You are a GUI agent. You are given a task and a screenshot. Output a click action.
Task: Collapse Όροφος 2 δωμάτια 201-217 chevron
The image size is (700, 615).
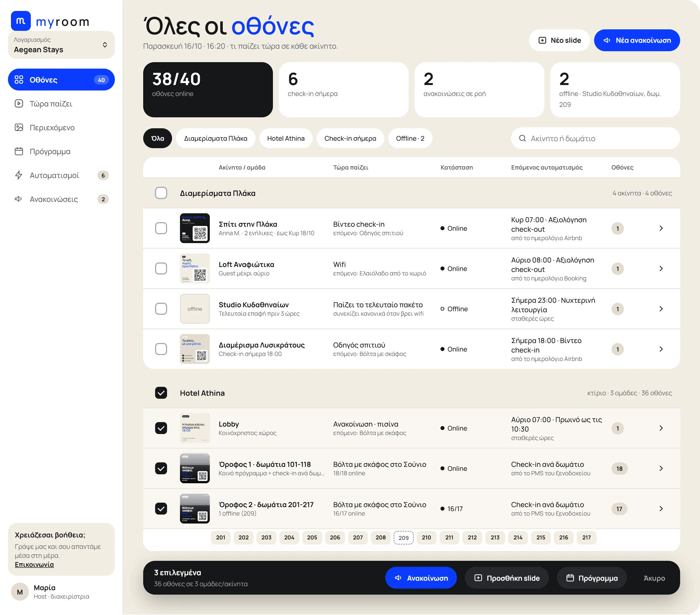(661, 509)
